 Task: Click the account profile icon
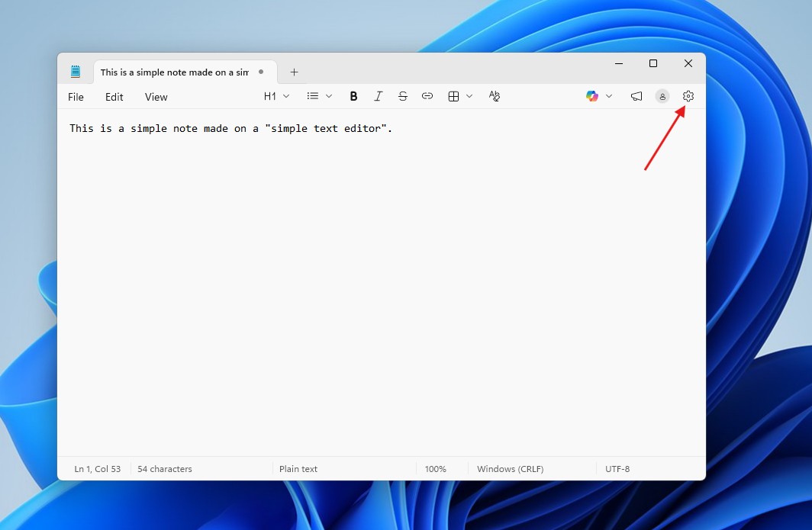point(662,96)
